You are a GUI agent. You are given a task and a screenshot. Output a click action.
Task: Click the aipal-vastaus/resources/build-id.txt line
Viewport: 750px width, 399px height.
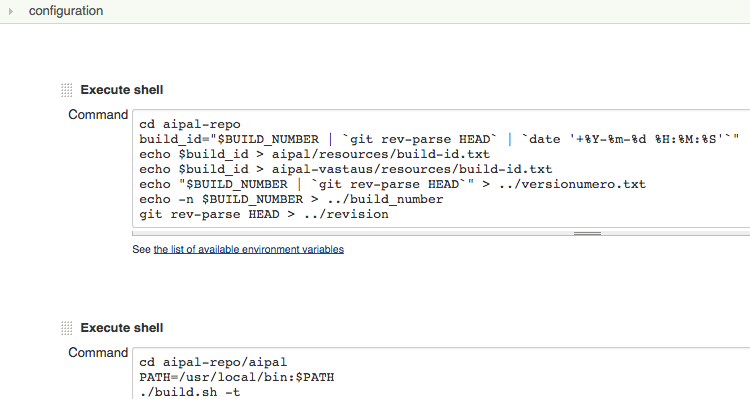pyautogui.click(x=345, y=169)
